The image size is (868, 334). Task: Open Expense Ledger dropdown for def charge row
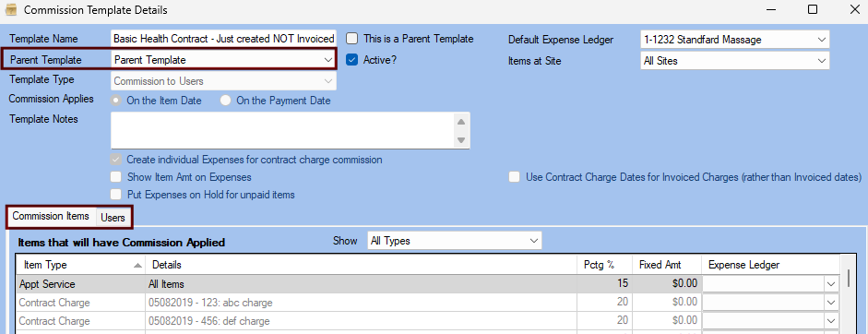tap(831, 321)
